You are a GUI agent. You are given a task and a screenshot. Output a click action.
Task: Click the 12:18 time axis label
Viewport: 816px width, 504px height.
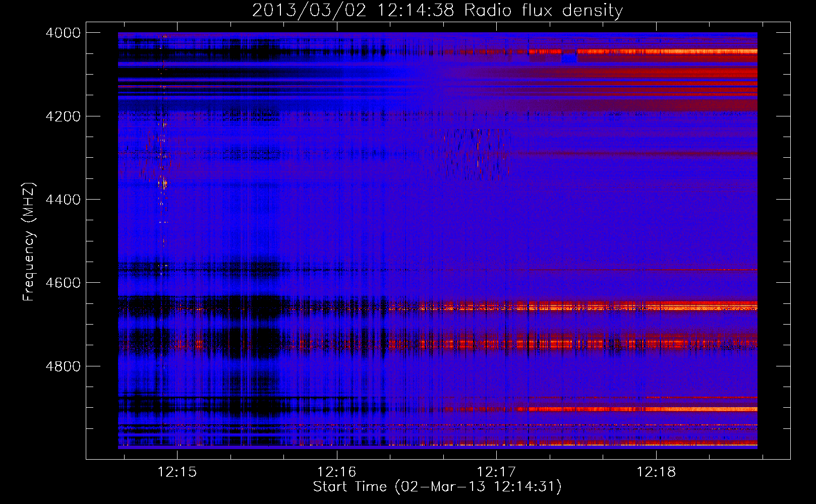[656, 472]
